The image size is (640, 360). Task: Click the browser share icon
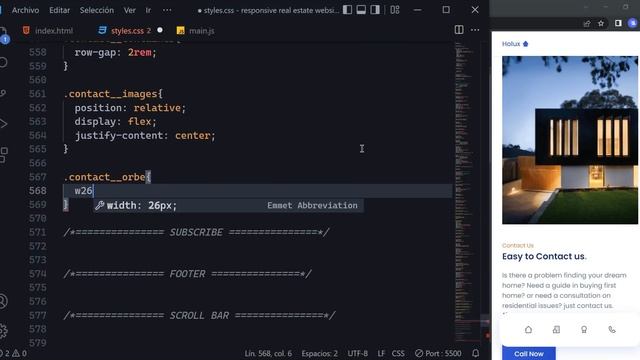coord(587,23)
